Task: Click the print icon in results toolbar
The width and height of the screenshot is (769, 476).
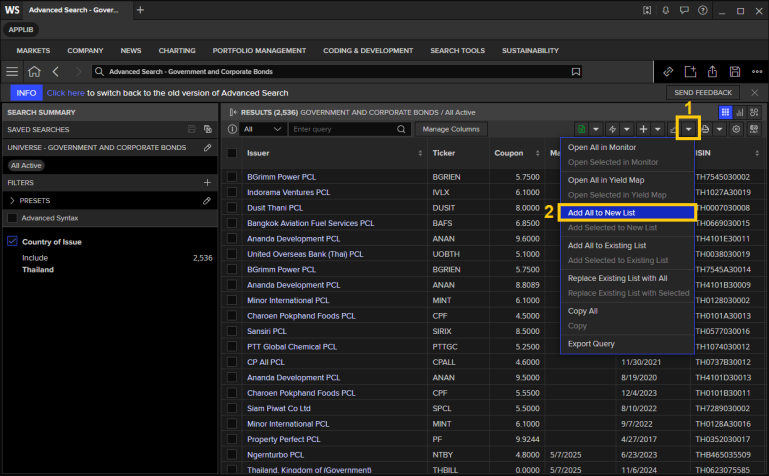Action: (x=705, y=129)
